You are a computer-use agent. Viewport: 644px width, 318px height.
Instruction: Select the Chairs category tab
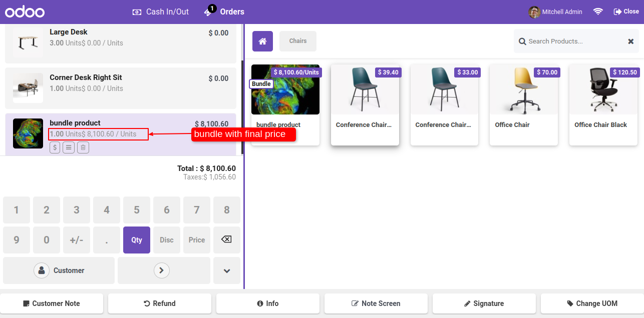tap(298, 41)
